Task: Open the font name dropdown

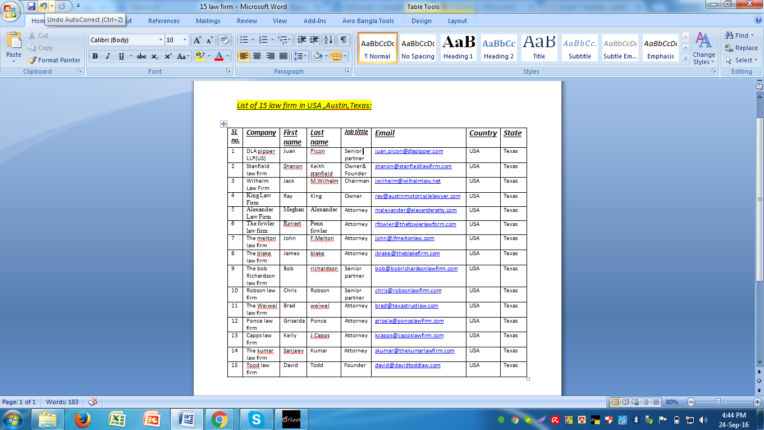Action: point(160,40)
